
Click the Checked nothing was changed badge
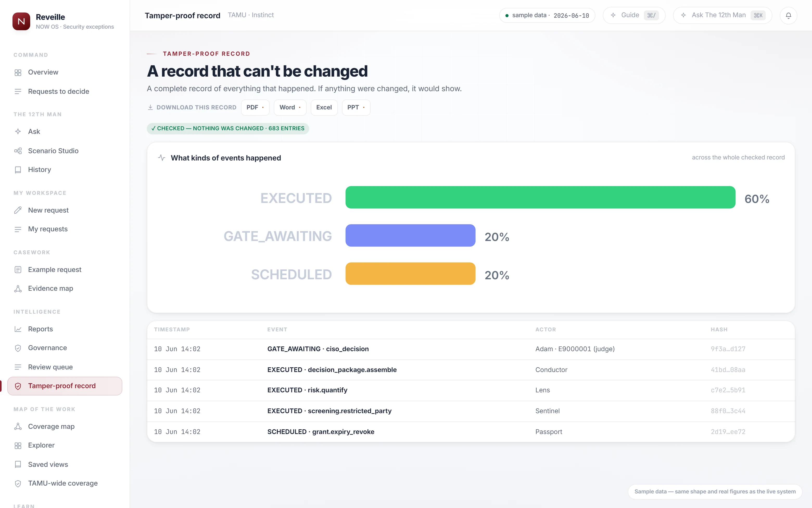pos(228,128)
